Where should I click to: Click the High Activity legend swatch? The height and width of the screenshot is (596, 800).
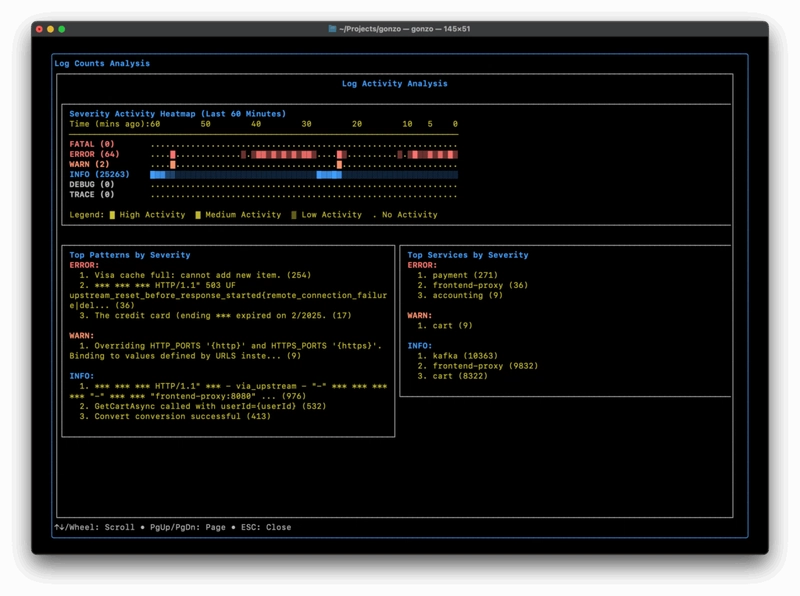pyautogui.click(x=112, y=215)
